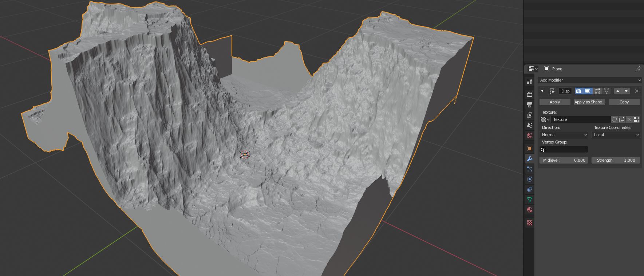644x276 pixels.
Task: Open the Scene properties tab
Action: [x=530, y=125]
